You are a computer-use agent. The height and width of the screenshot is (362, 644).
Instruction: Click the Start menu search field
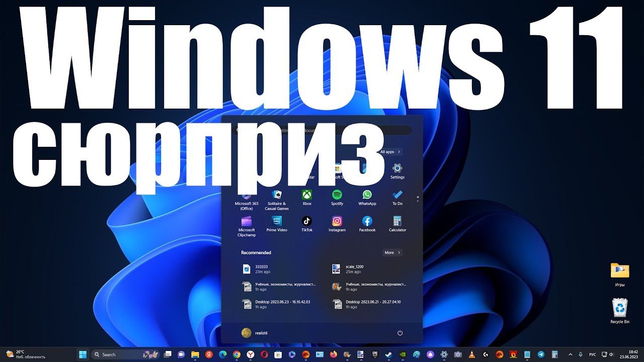[x=322, y=130]
